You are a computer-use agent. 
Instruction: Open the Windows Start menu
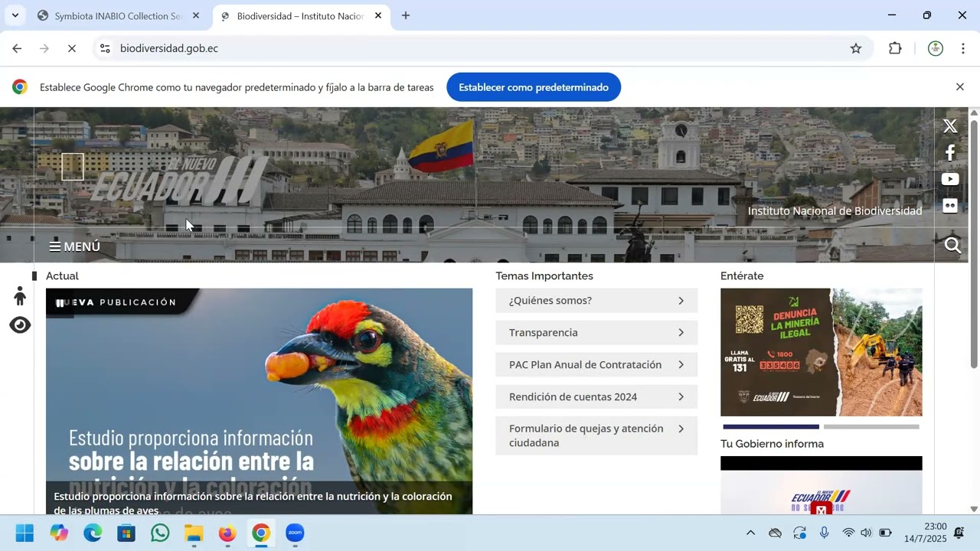[x=24, y=533]
